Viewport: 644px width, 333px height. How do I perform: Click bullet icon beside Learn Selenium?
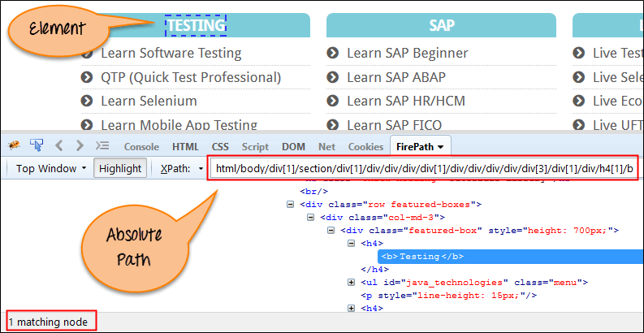click(87, 102)
